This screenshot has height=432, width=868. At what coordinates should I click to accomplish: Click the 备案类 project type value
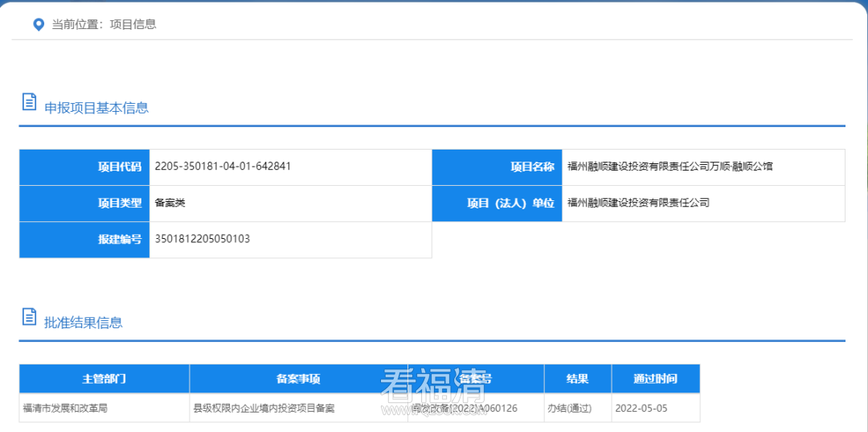click(x=170, y=204)
